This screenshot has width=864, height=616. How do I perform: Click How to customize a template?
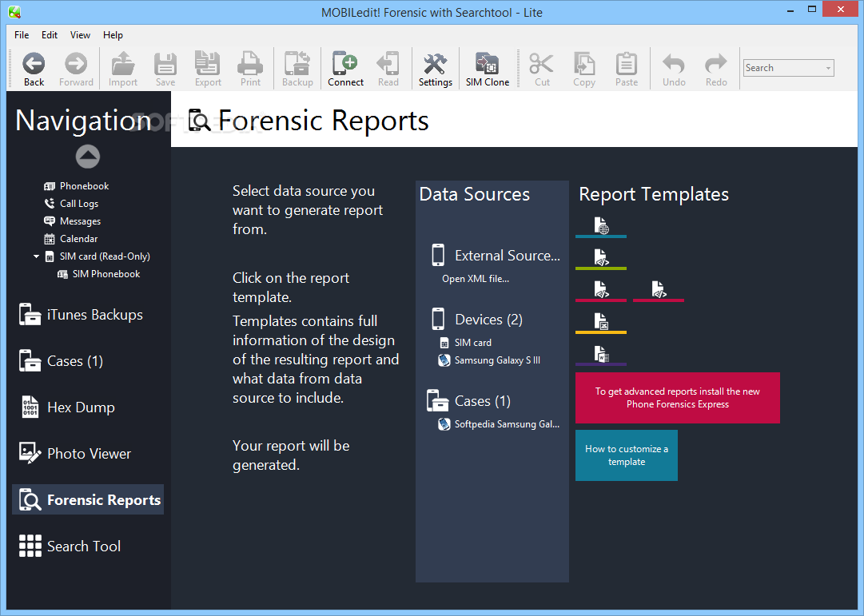[x=627, y=455]
